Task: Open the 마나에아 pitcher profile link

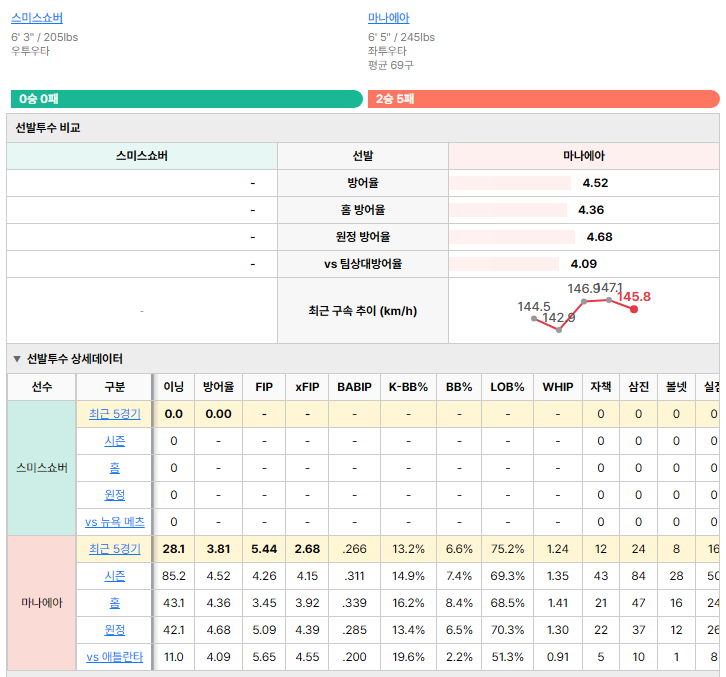Action: 388,18
